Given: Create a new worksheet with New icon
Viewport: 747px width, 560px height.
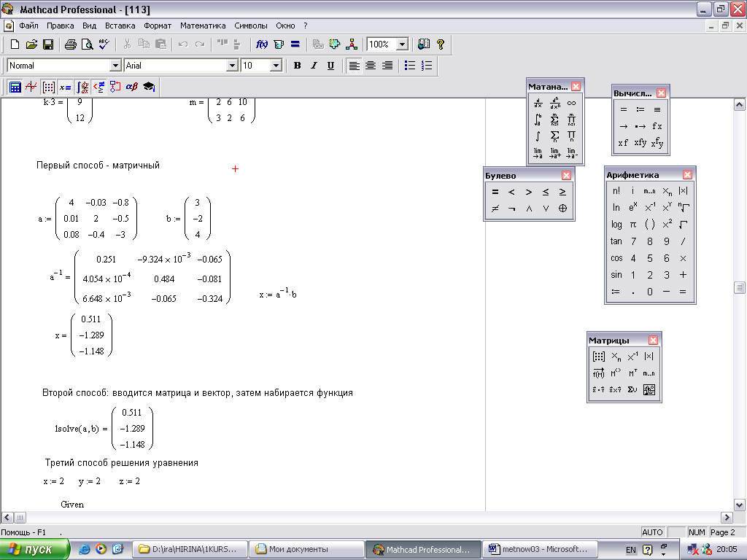Looking at the screenshot, I should 15,44.
